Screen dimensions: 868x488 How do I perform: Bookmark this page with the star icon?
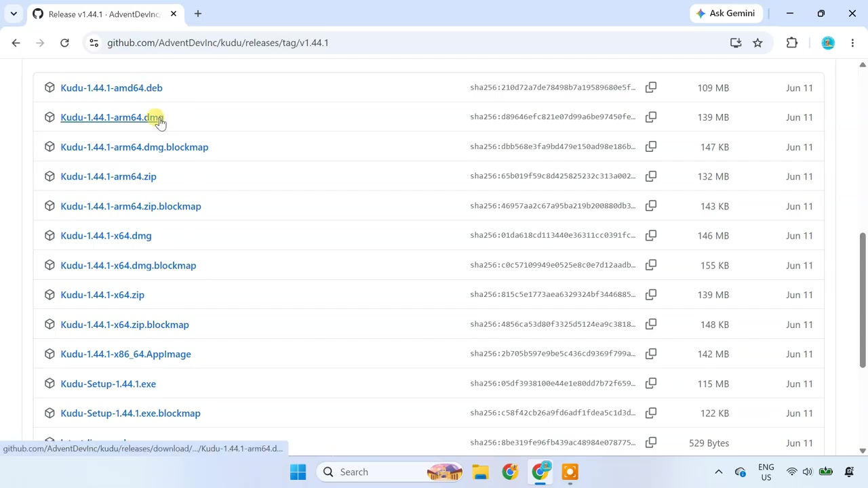(757, 43)
